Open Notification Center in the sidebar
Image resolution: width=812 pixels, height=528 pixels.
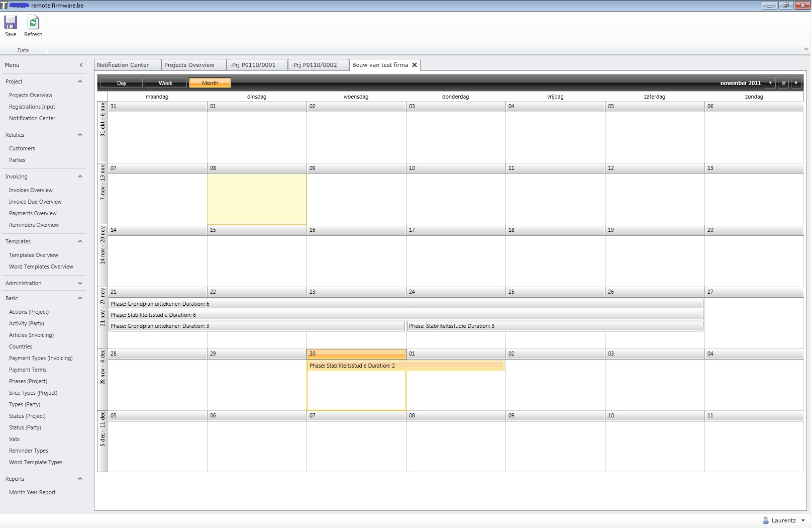point(32,118)
